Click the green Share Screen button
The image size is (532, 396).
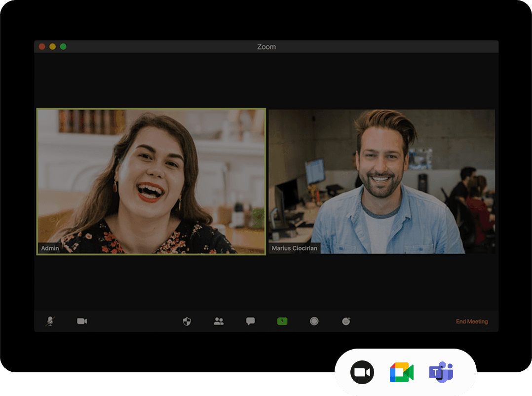click(x=282, y=321)
